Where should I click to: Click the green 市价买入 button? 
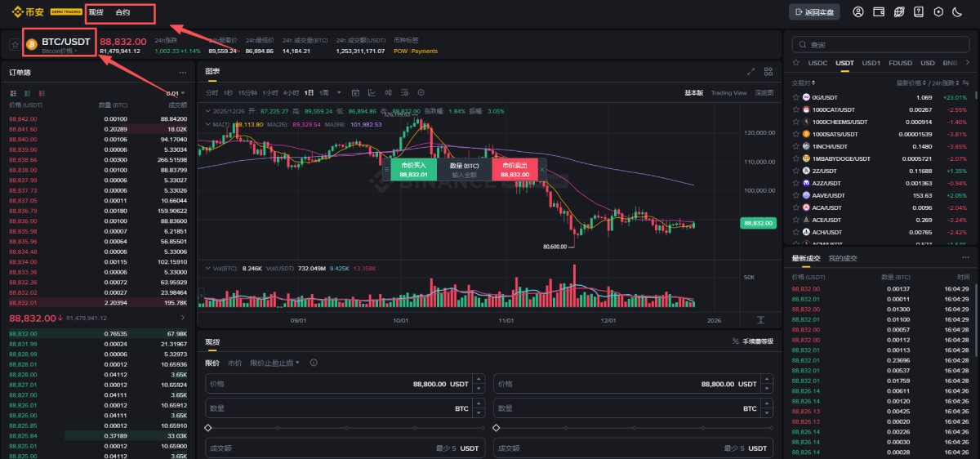(x=414, y=169)
